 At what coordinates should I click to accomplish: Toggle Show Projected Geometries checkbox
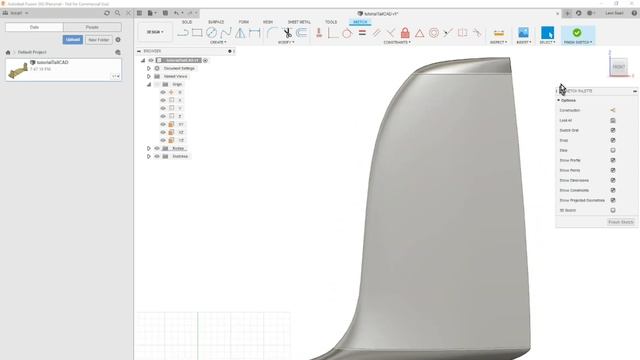(613, 200)
